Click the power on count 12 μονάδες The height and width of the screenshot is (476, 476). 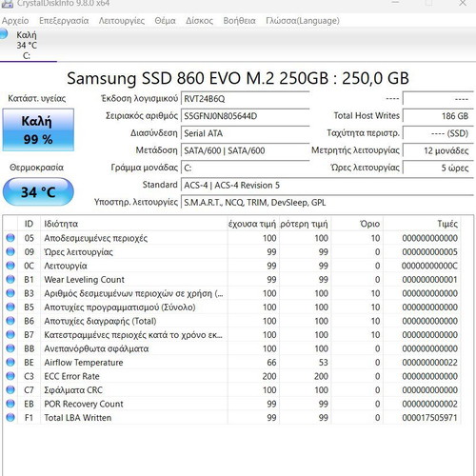pyautogui.click(x=438, y=150)
